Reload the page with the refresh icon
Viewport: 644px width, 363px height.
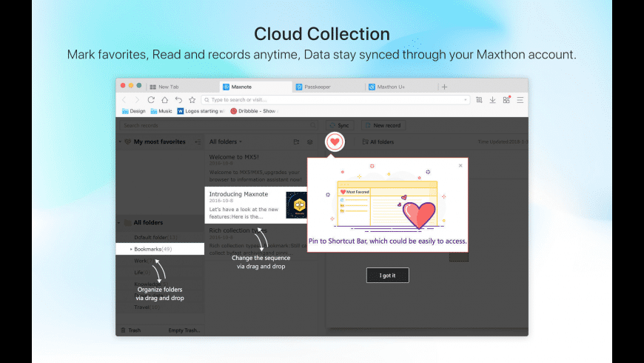(151, 100)
